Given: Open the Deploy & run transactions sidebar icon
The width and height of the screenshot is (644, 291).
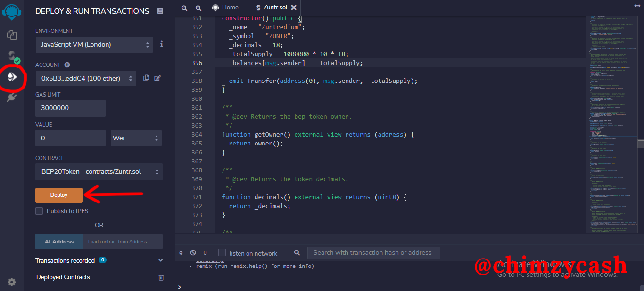Looking at the screenshot, I should click(12, 76).
